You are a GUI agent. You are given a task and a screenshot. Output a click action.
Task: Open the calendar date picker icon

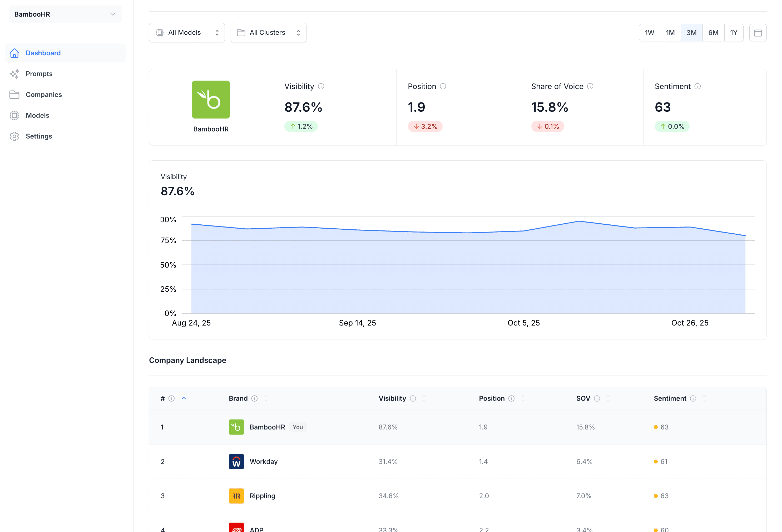758,32
